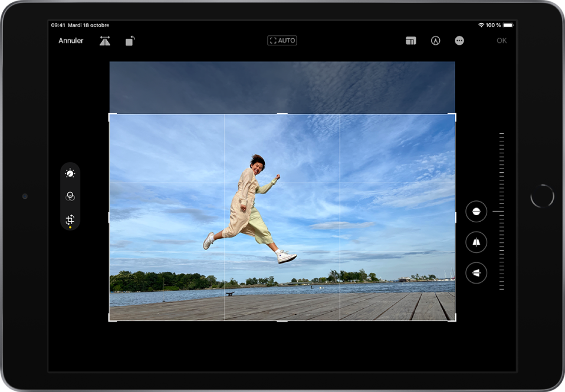Image resolution: width=565 pixels, height=392 pixels.
Task: Select the horizontal perspective correction icon
Action: 475,273
